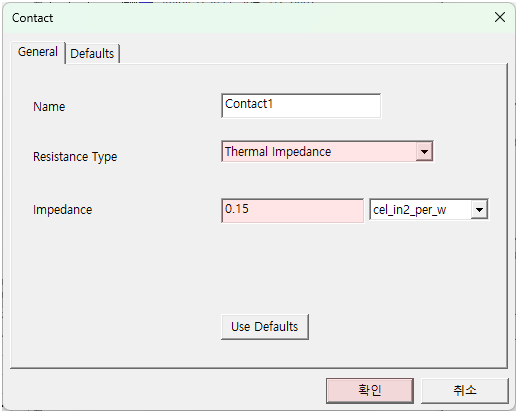Select the General tab

point(38,52)
